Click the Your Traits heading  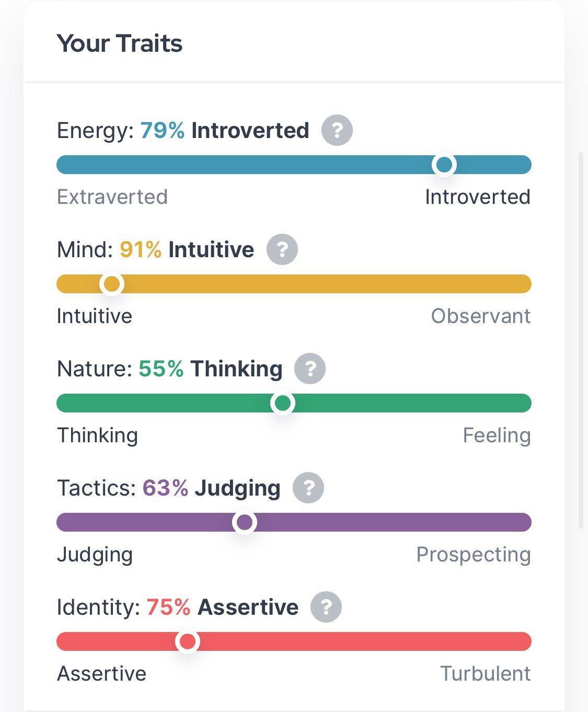(120, 43)
